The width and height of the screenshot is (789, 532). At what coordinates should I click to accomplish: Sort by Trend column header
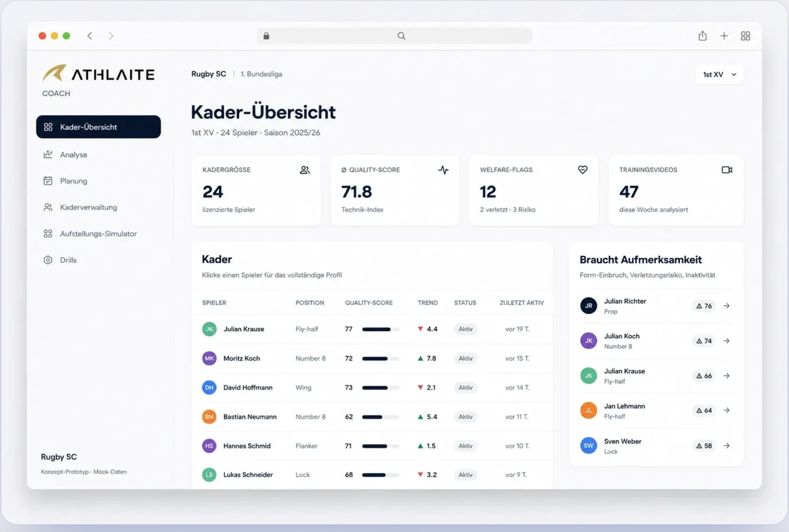pos(428,303)
